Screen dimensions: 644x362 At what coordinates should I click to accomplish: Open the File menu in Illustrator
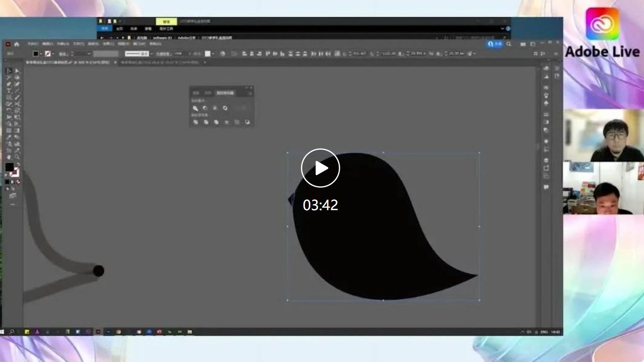pyautogui.click(x=32, y=44)
